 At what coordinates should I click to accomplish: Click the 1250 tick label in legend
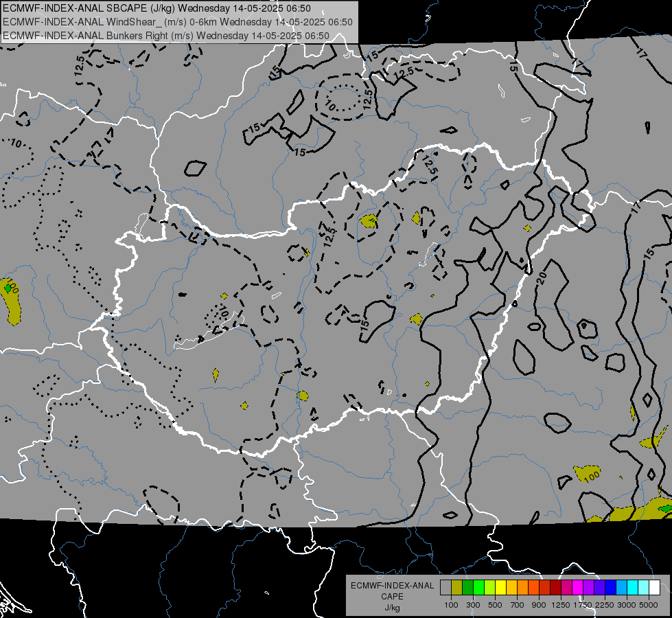point(561,605)
